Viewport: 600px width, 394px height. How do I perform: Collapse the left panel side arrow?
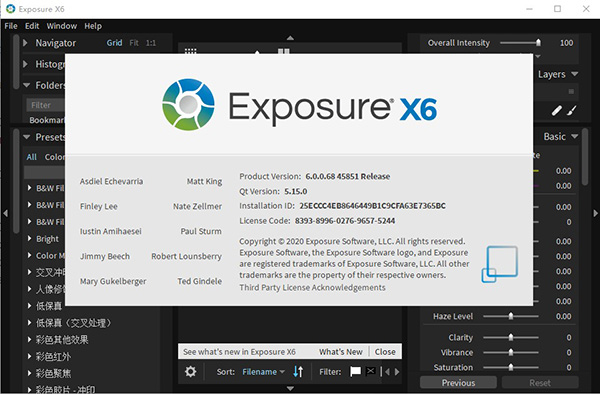[x=5, y=213]
